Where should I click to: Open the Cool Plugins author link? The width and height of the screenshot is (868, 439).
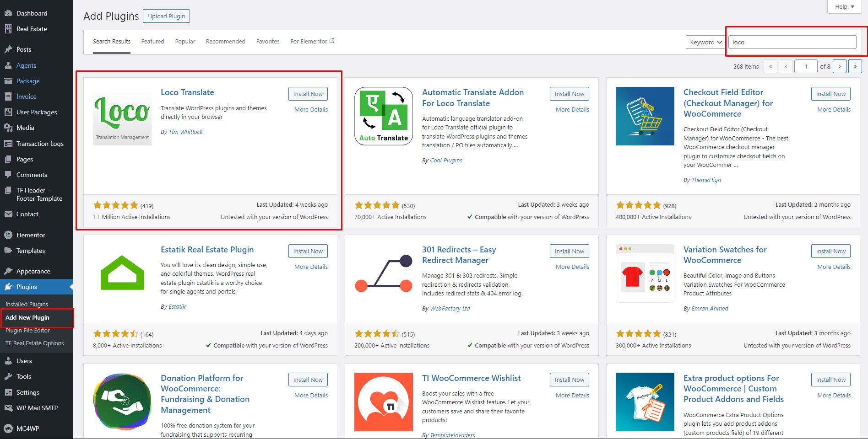pyautogui.click(x=446, y=160)
